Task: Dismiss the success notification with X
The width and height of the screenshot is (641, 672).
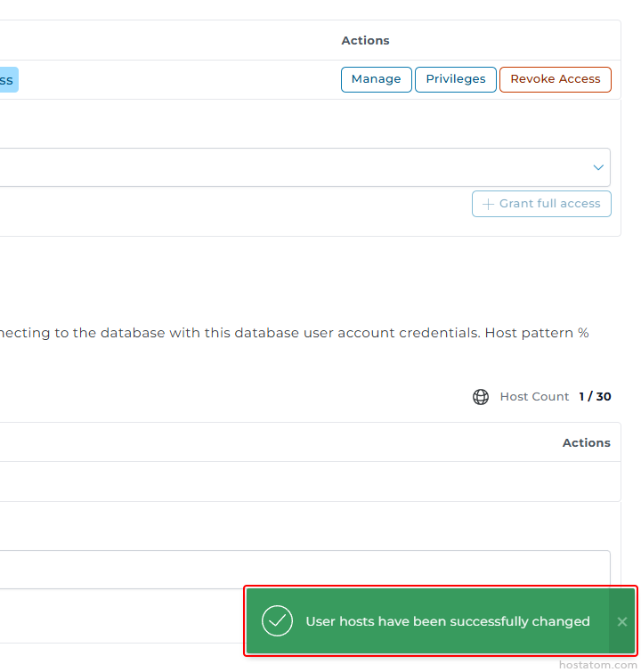Action: (x=622, y=621)
